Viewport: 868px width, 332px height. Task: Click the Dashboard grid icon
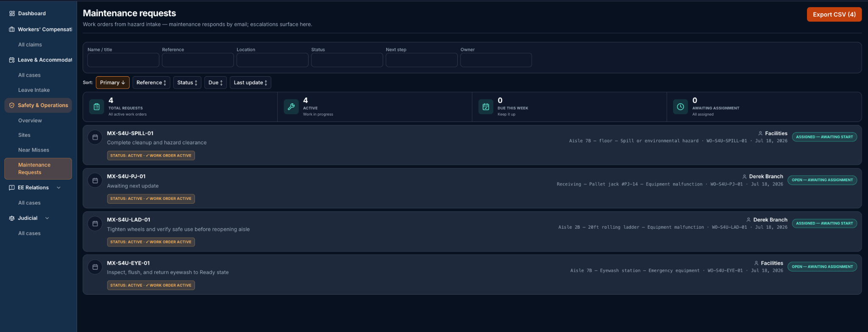tap(12, 14)
